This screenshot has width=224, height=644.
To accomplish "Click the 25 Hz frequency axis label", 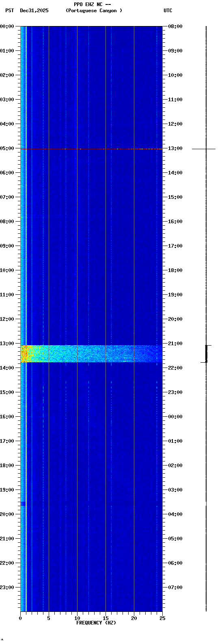I will point(162,618).
